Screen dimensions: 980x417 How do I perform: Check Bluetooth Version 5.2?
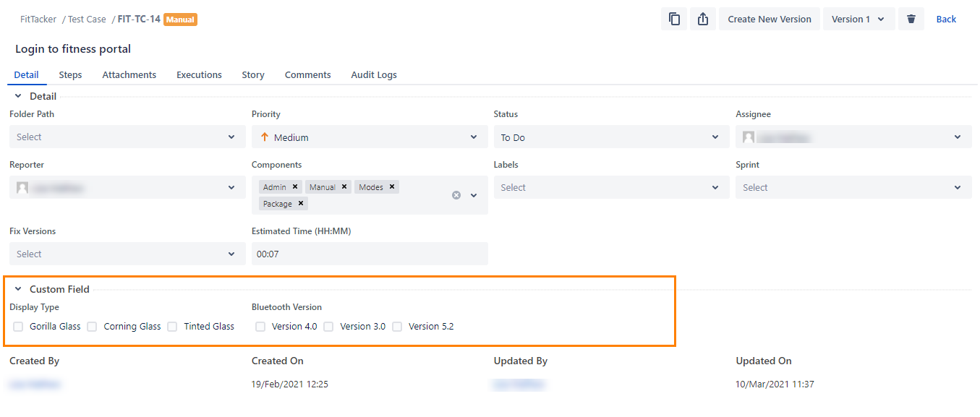click(397, 327)
